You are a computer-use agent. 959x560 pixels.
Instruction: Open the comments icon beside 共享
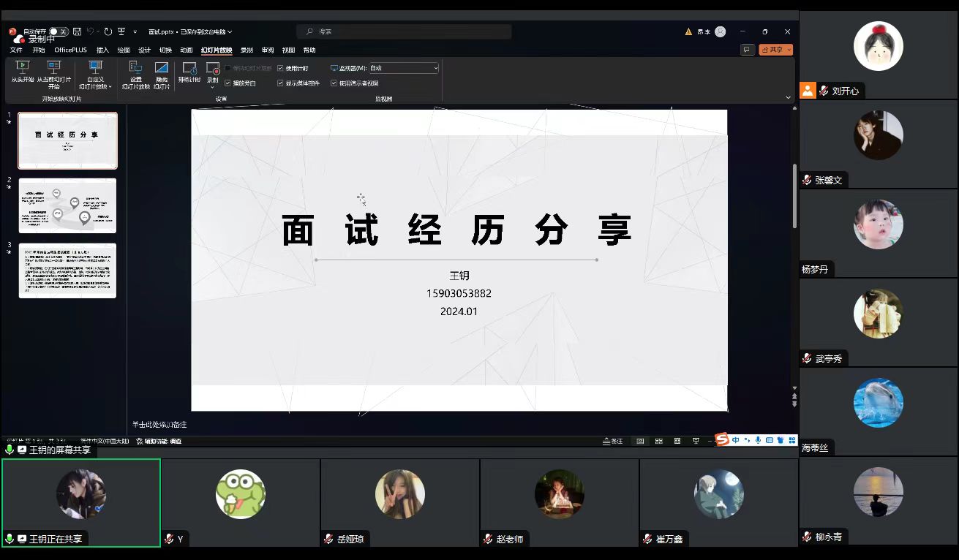(747, 50)
